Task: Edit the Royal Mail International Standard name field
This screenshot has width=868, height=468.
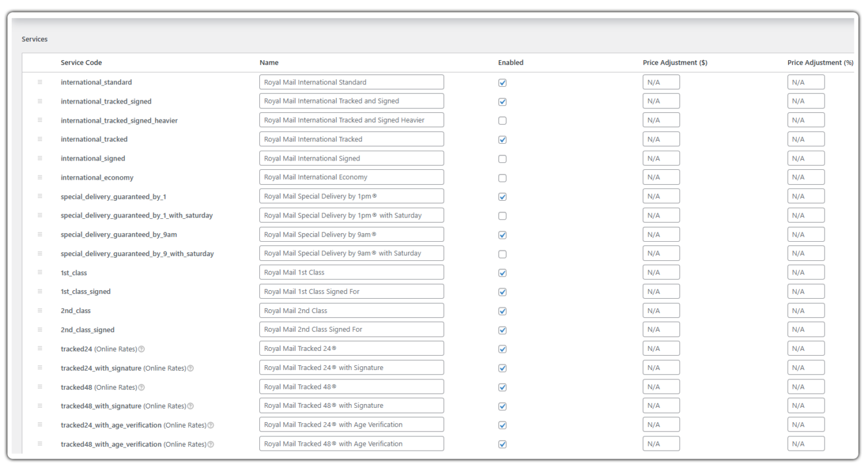Action: 352,82
